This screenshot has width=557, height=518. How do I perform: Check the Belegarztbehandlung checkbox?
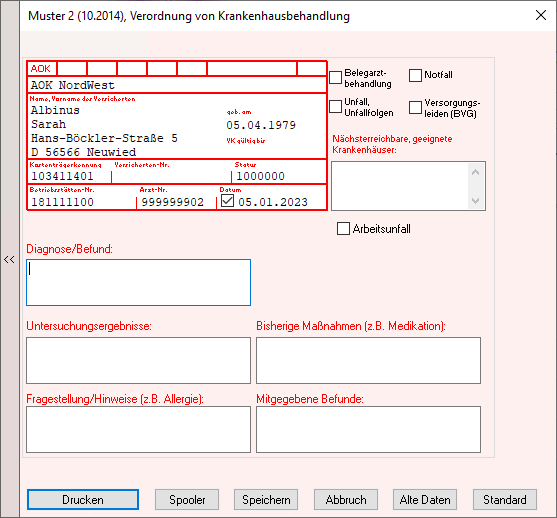[335, 77]
